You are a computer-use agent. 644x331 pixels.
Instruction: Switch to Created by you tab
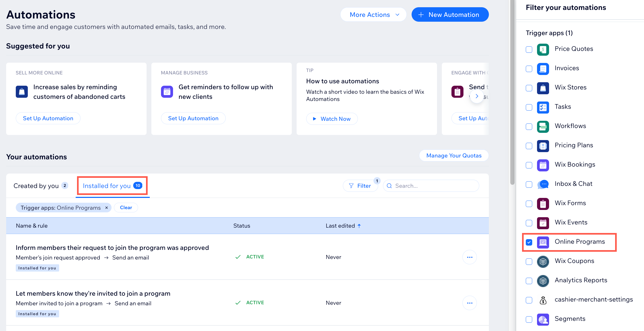click(x=41, y=186)
